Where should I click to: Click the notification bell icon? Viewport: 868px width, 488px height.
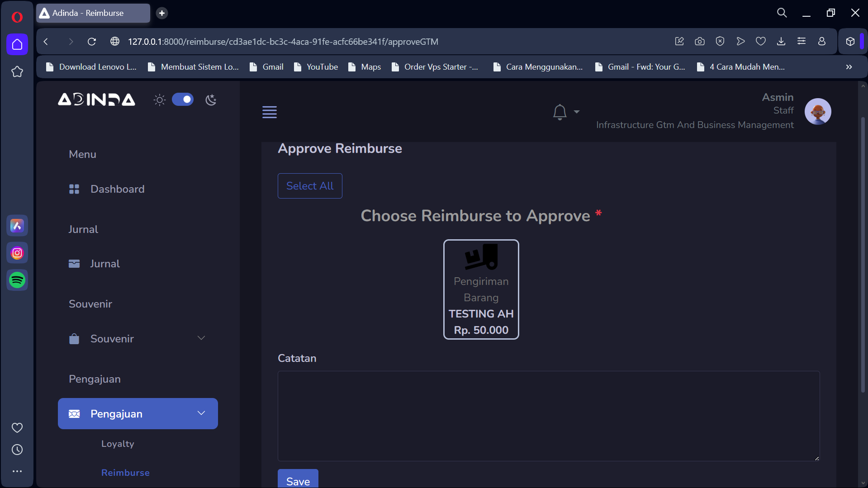click(x=560, y=112)
